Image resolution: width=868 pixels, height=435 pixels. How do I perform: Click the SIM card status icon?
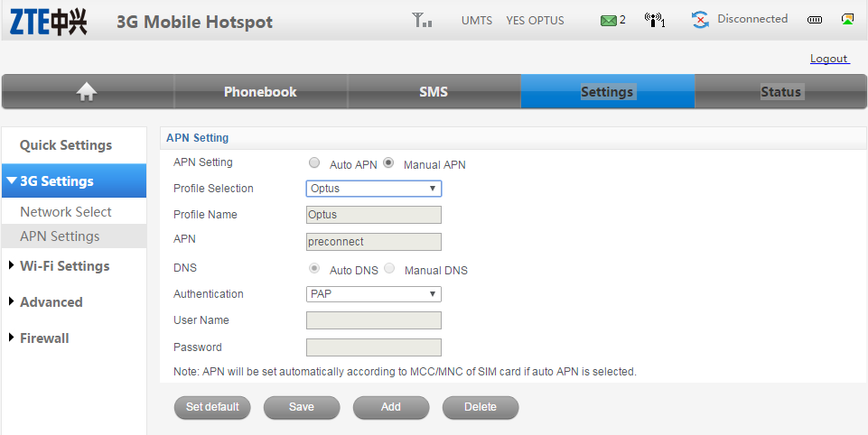tap(847, 19)
